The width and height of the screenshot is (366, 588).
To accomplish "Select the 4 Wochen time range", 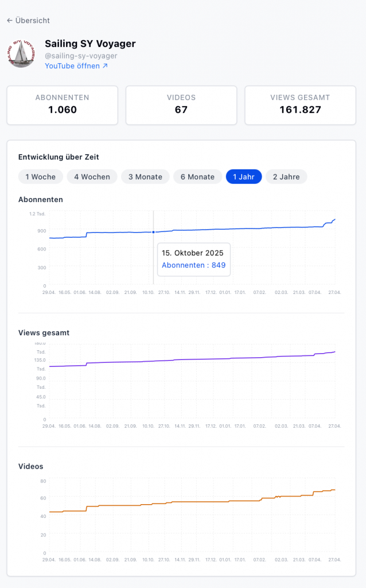I will [x=92, y=177].
